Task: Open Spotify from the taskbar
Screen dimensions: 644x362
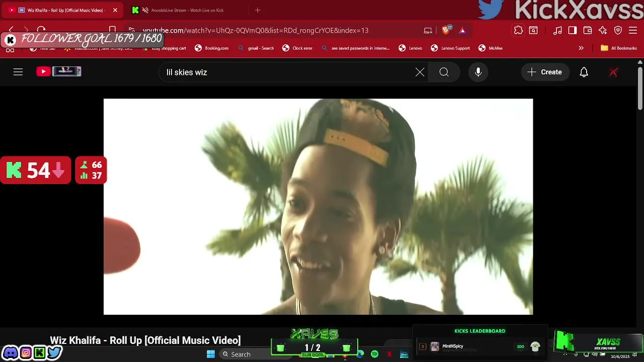Action: (375, 354)
